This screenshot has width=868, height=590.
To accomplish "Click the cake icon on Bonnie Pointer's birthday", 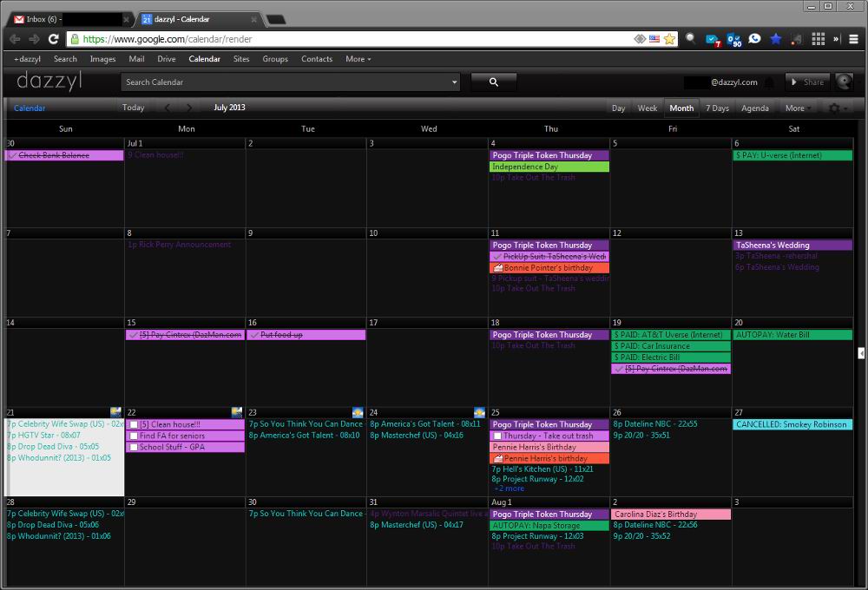I will pyautogui.click(x=497, y=268).
